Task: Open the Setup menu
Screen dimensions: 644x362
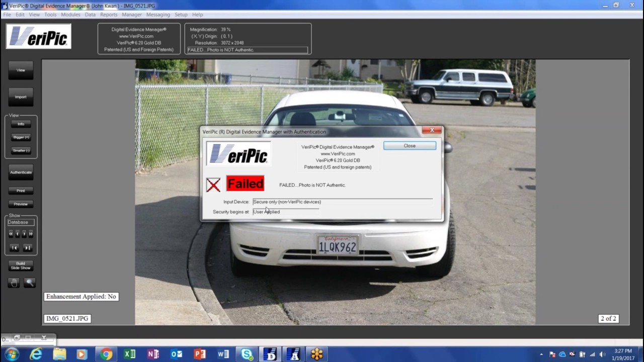Action: (181, 15)
